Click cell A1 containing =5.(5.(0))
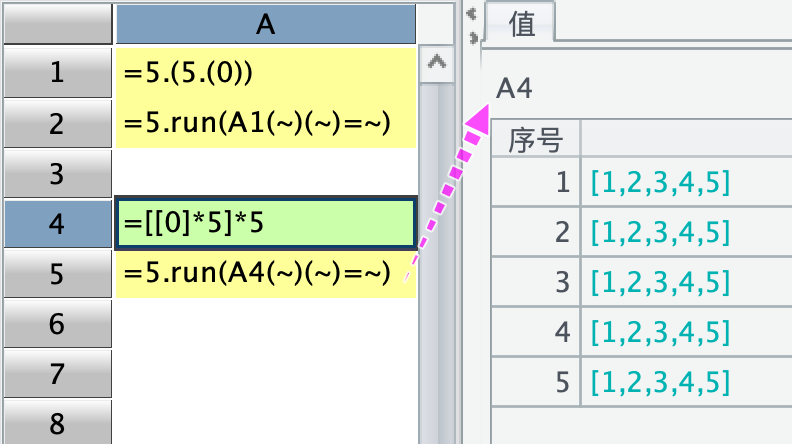 tap(266, 72)
